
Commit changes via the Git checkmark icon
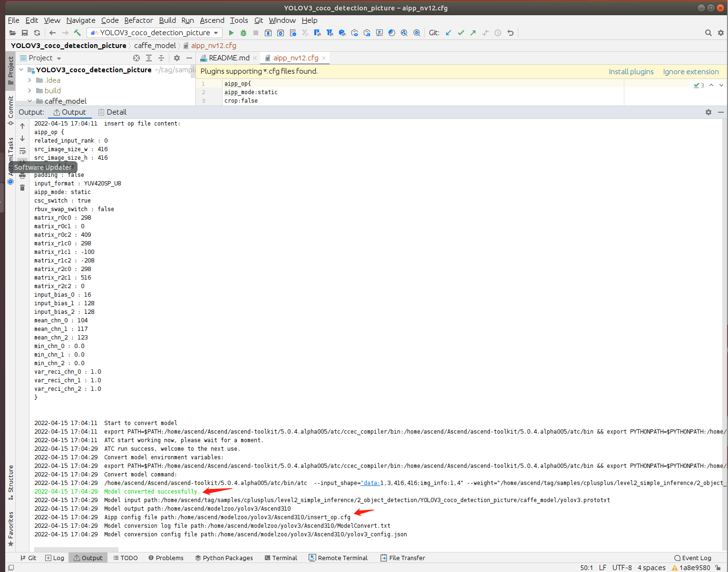[461, 33]
